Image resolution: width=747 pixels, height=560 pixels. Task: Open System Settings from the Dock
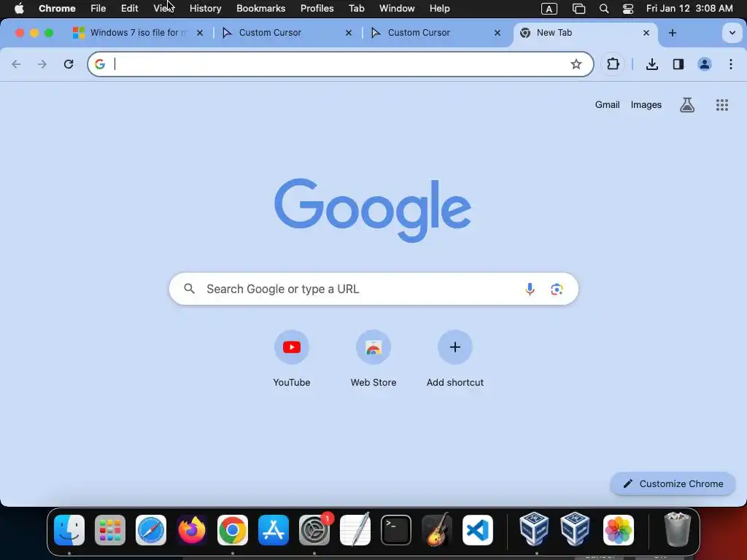tap(314, 530)
